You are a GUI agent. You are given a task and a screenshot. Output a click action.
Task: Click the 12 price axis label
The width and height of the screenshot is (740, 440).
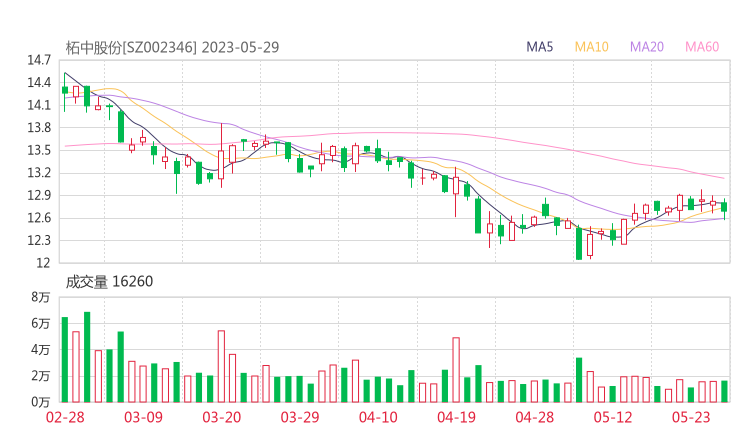43,262
